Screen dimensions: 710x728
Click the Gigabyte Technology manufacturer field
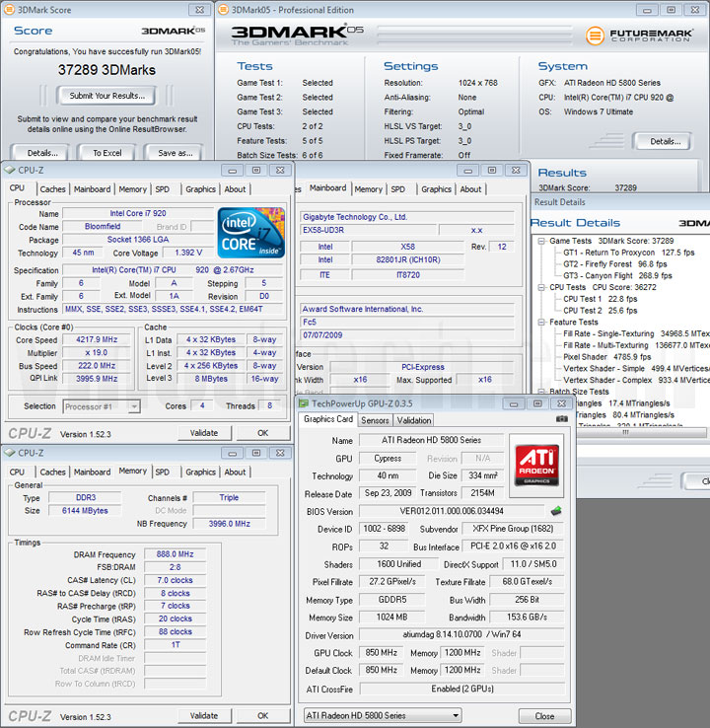coord(407,217)
